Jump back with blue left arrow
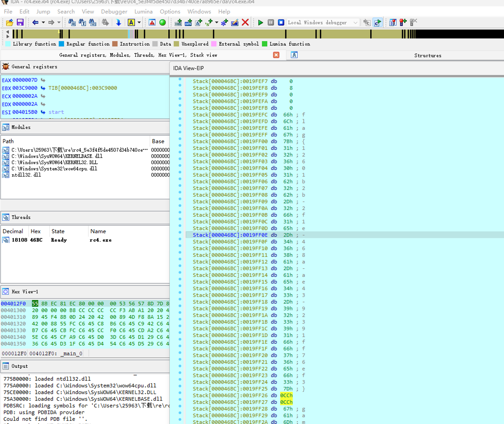The image size is (504, 424). click(x=35, y=23)
